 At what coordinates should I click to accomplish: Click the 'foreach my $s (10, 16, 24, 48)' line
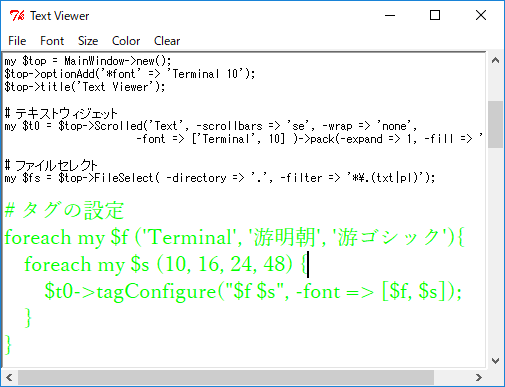[x=166, y=264]
